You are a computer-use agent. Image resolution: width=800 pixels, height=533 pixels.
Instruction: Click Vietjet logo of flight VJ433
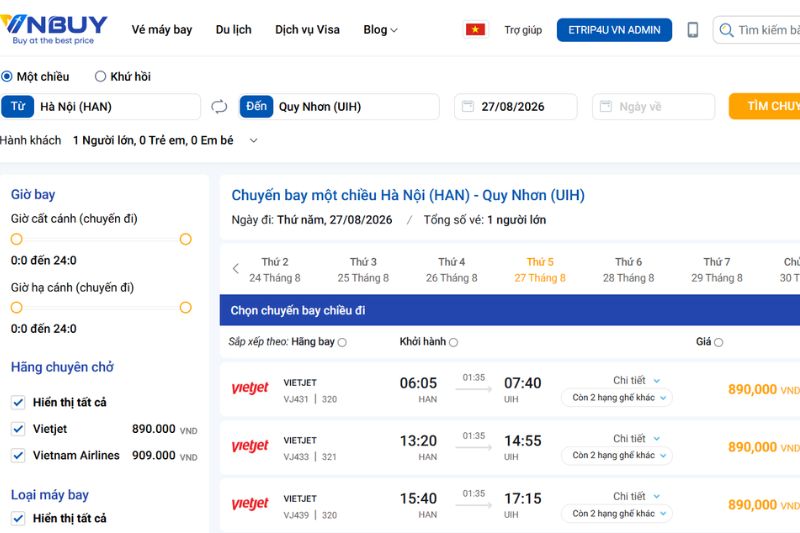pyautogui.click(x=250, y=446)
